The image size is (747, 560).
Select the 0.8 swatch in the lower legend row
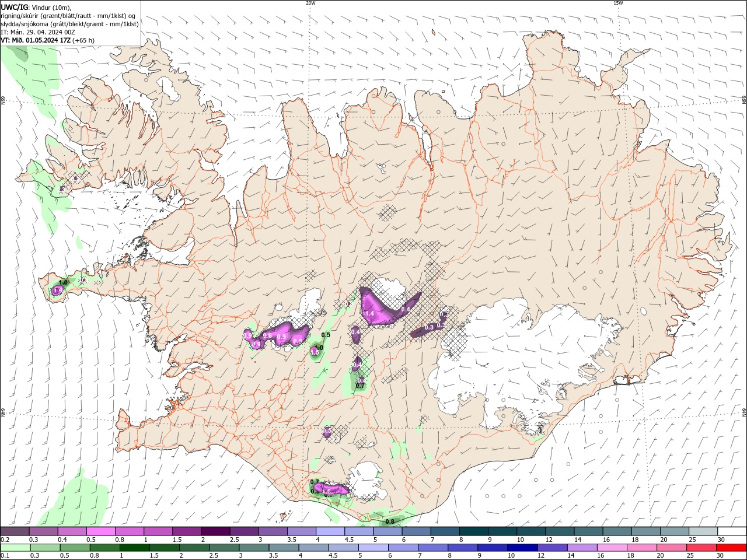point(105,548)
